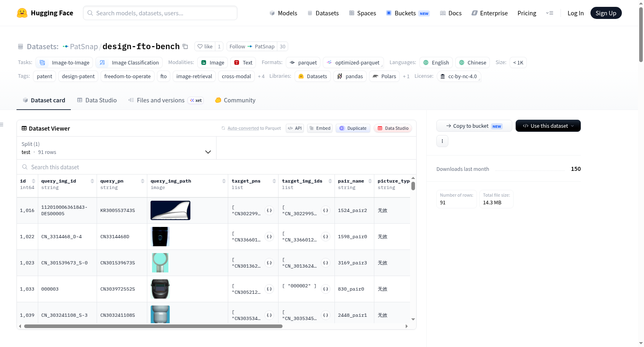Sort by the id column
The height and width of the screenshot is (347, 644).
coord(33,181)
